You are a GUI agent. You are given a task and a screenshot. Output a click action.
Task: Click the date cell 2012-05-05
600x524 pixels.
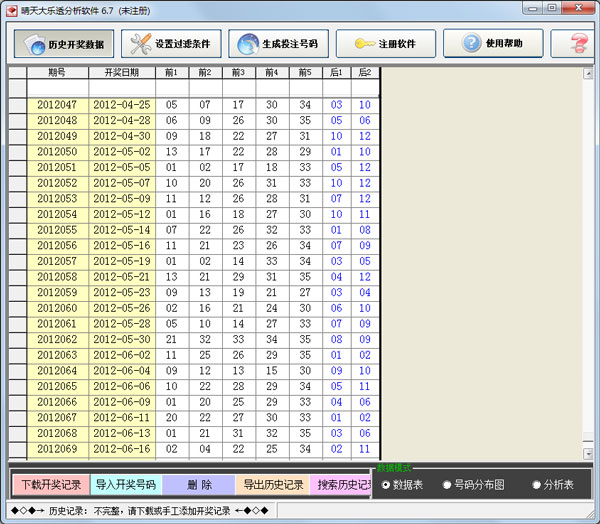point(122,167)
